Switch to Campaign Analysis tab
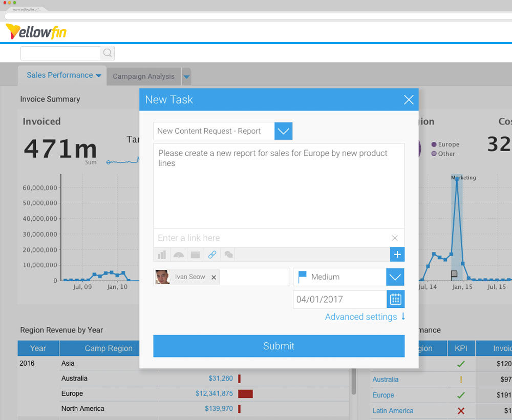 click(143, 76)
